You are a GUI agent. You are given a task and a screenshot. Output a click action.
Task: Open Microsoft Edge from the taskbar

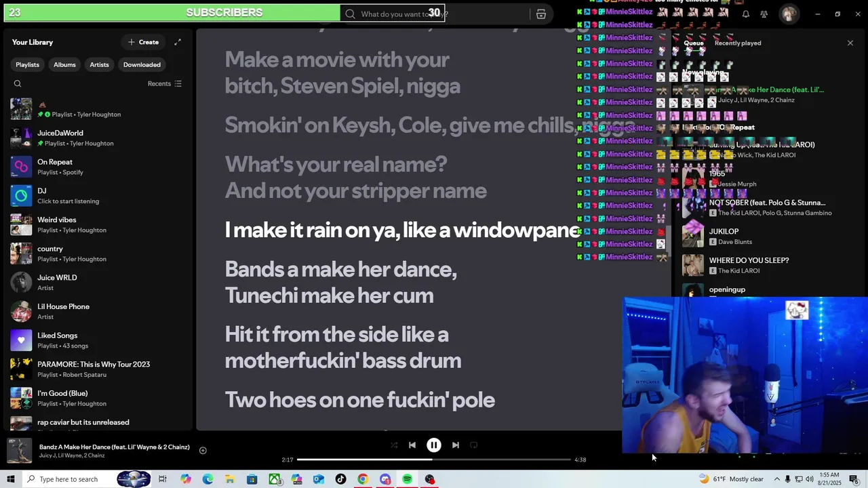[208, 479]
